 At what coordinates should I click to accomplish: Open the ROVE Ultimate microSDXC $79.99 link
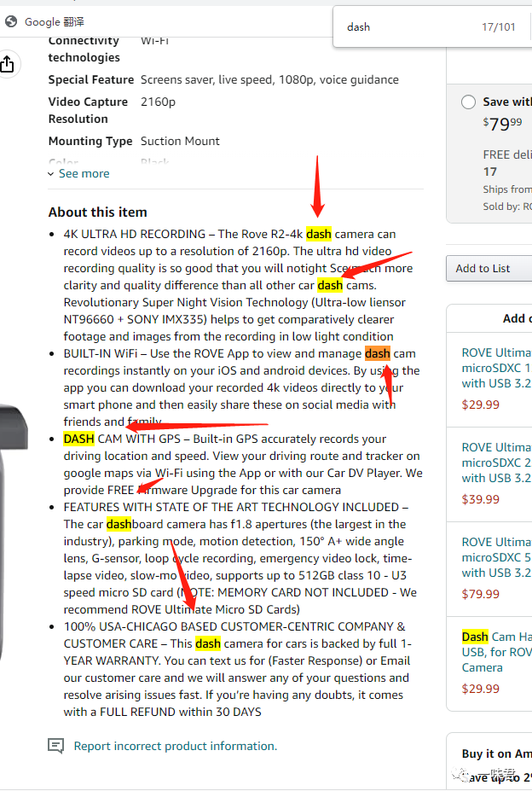point(496,557)
